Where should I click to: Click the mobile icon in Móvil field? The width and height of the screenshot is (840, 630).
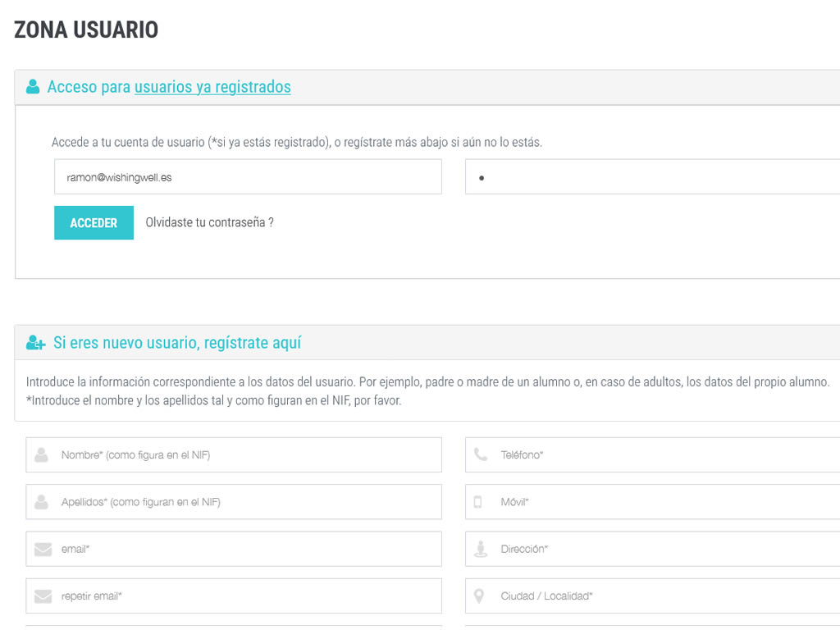tap(478, 502)
